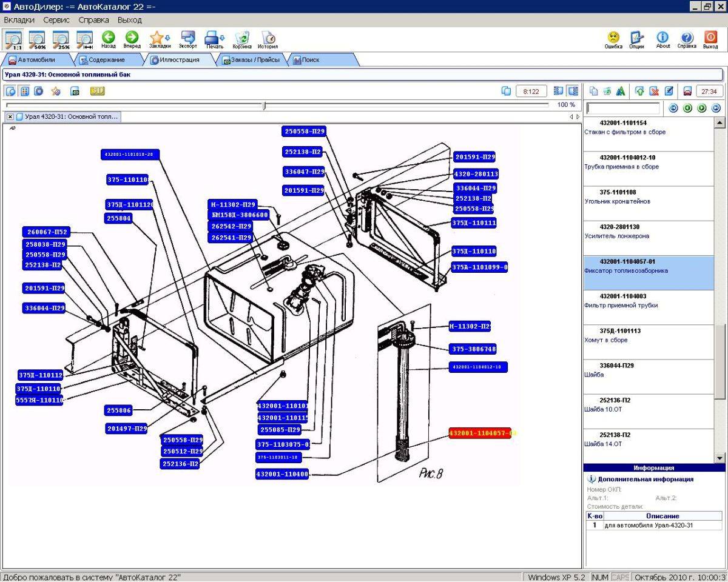Select part 375Д-1101113 Хомут в сборе
This screenshot has height=582, width=728.
pos(649,343)
